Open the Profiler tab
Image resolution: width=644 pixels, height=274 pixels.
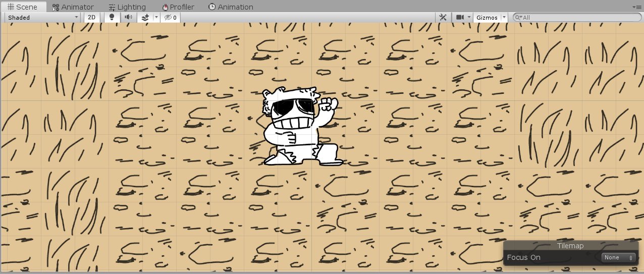coord(178,7)
